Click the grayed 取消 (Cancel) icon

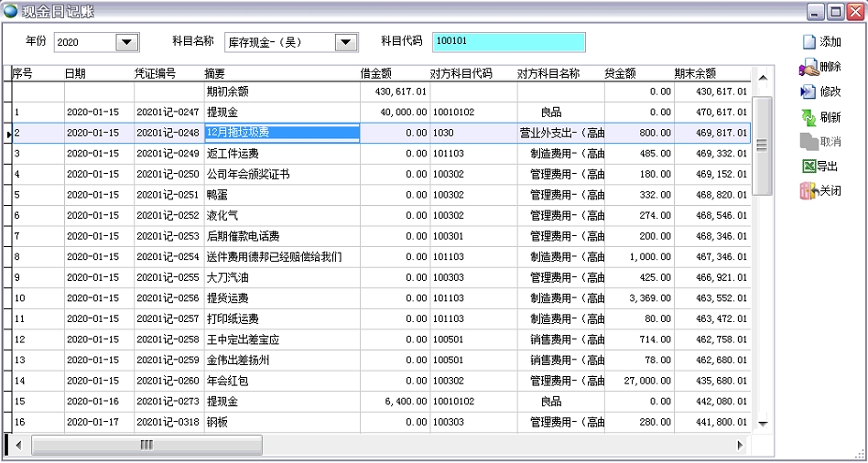809,142
